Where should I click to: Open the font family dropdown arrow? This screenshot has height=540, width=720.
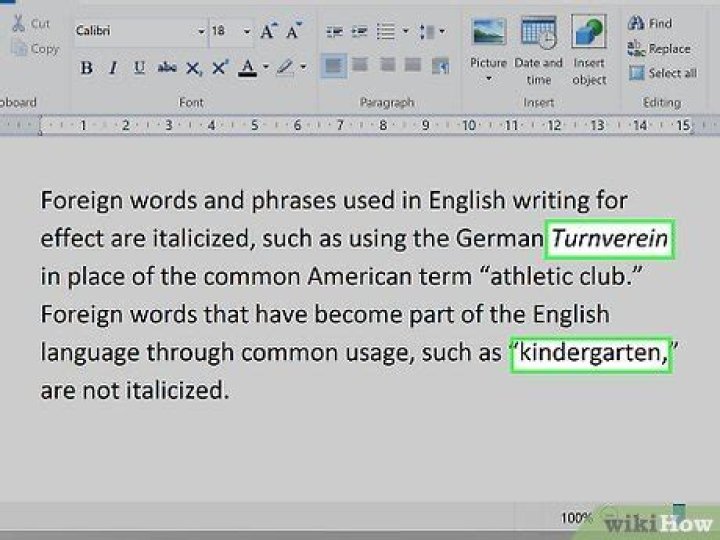[201, 31]
